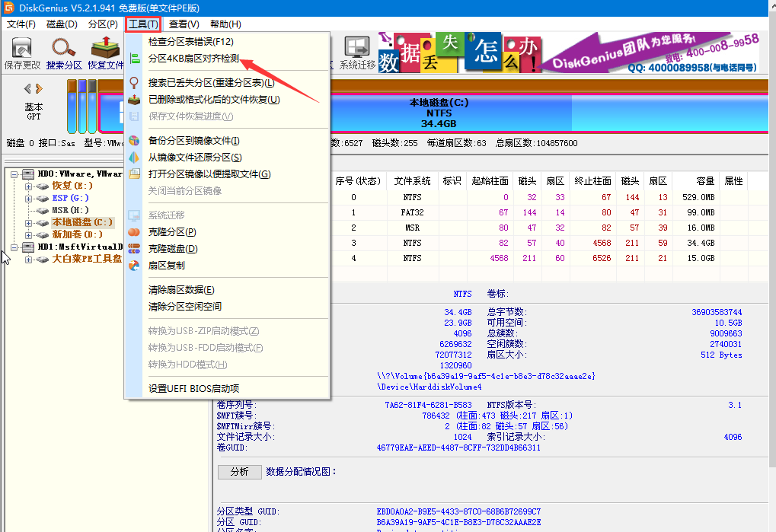The height and width of the screenshot is (532, 776).
Task: Click the drive icon beside 新加卷(D:)
Action: tap(43, 235)
